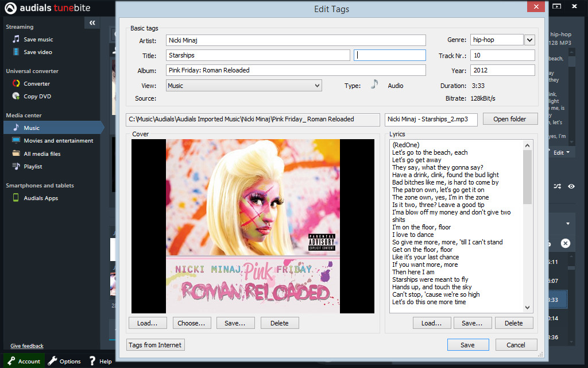Cancel the Edit Tags dialog
This screenshot has height=368, width=588.
(x=516, y=345)
